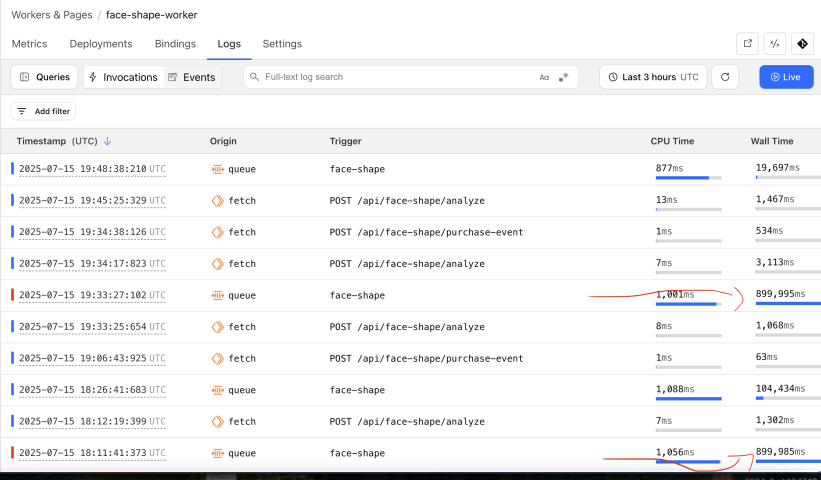
Task: Open the Deployments tab
Action: point(101,44)
